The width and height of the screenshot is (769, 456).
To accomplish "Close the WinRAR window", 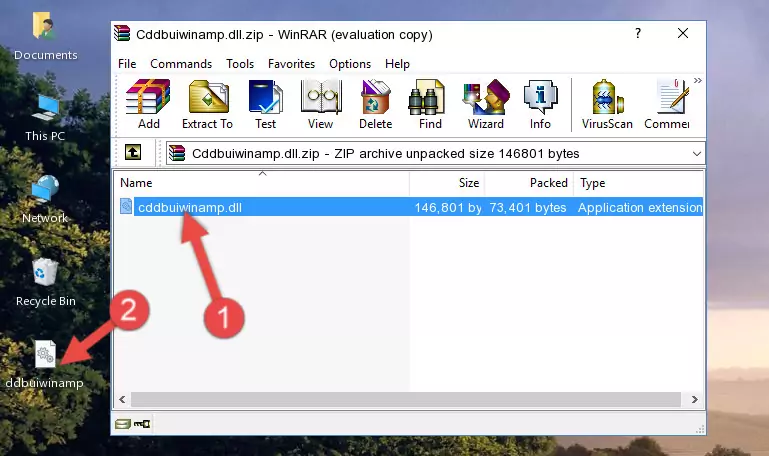I will [683, 33].
